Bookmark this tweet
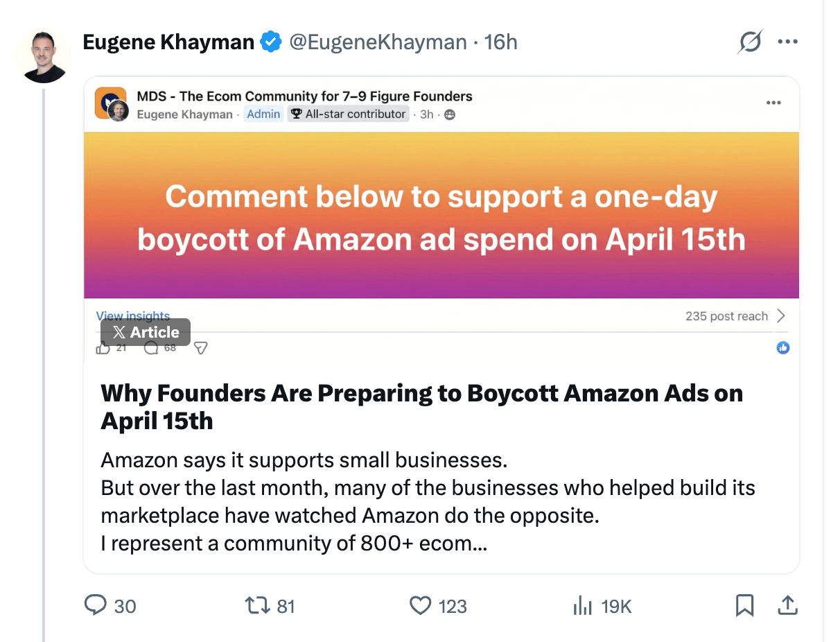 pos(744,606)
